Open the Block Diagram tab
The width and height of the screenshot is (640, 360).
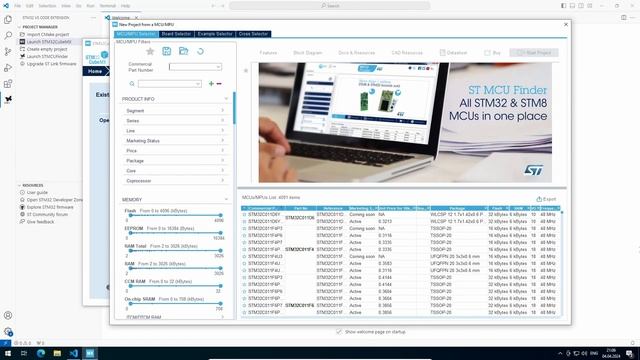coord(307,53)
